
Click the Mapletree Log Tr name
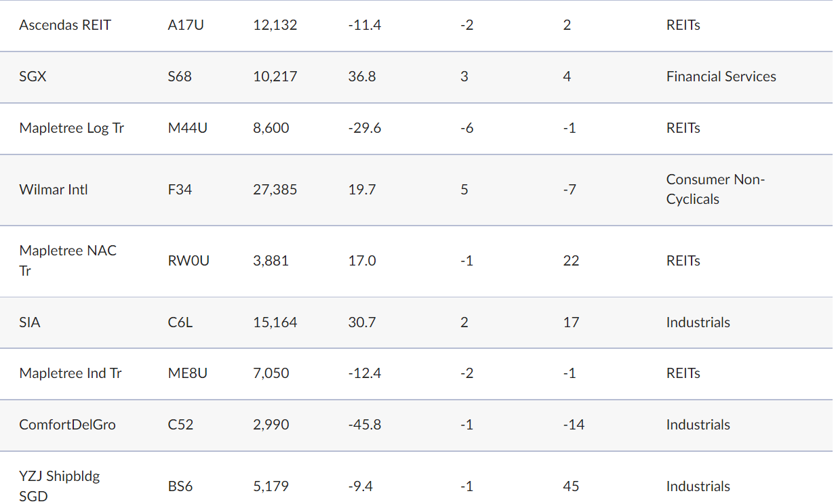(x=72, y=128)
